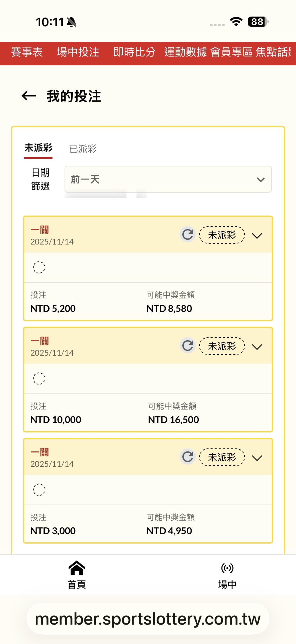Refresh the NTD 10,000 bet status
The image size is (296, 644).
(188, 346)
